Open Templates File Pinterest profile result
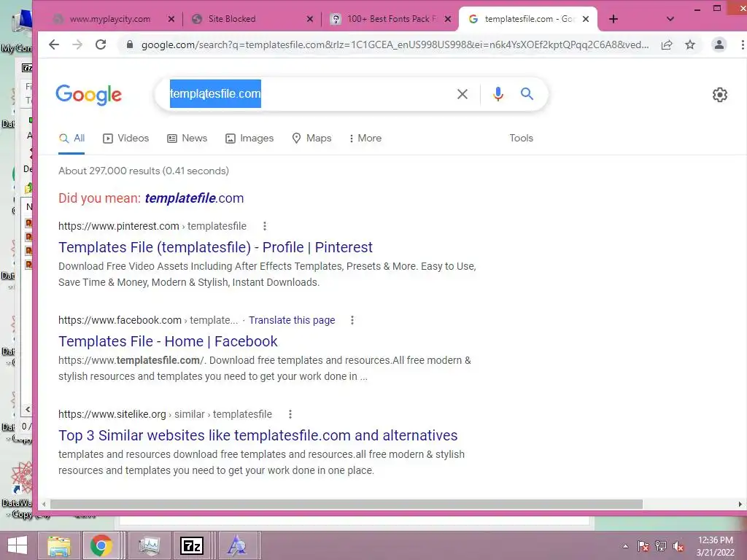 215,247
